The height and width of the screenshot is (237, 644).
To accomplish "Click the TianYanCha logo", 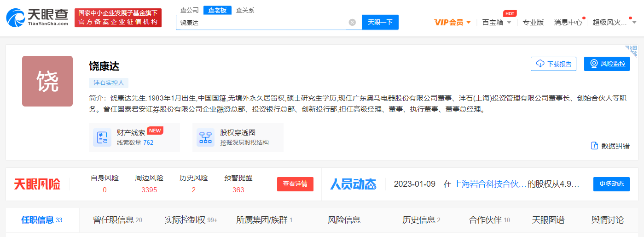I will pyautogui.click(x=37, y=18).
